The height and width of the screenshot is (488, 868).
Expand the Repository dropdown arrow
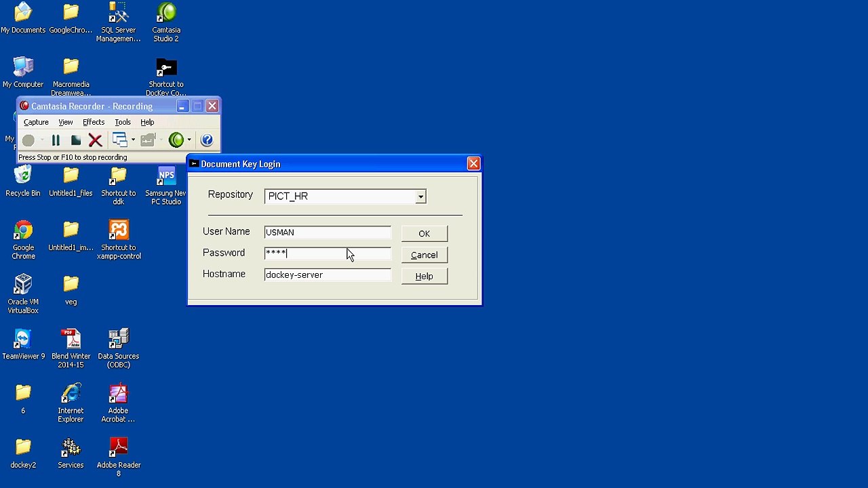tap(420, 197)
